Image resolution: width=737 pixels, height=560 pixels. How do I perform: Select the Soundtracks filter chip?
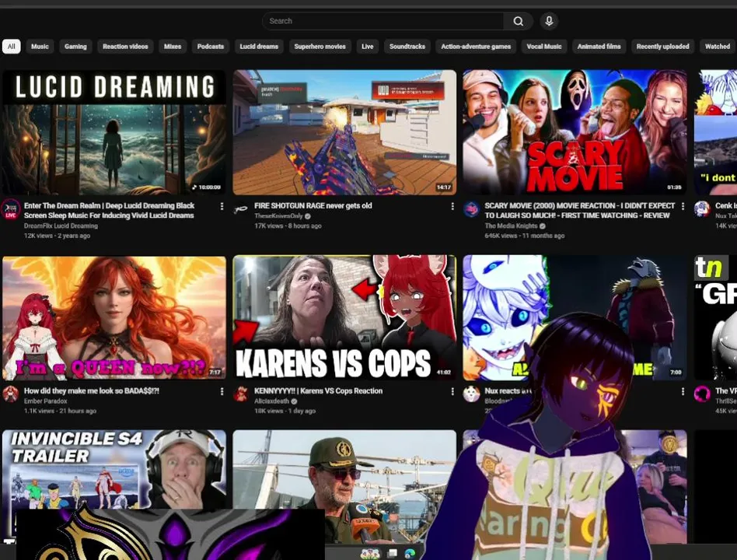tap(407, 47)
